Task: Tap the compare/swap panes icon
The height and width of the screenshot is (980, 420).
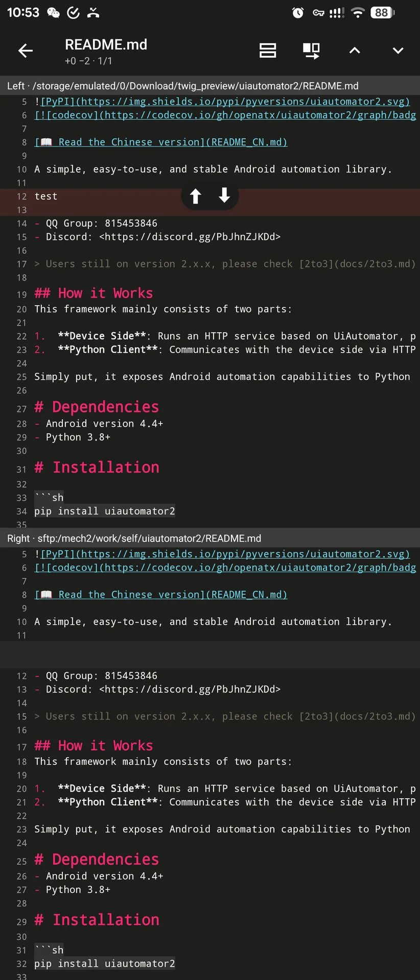Action: pyautogui.click(x=311, y=51)
